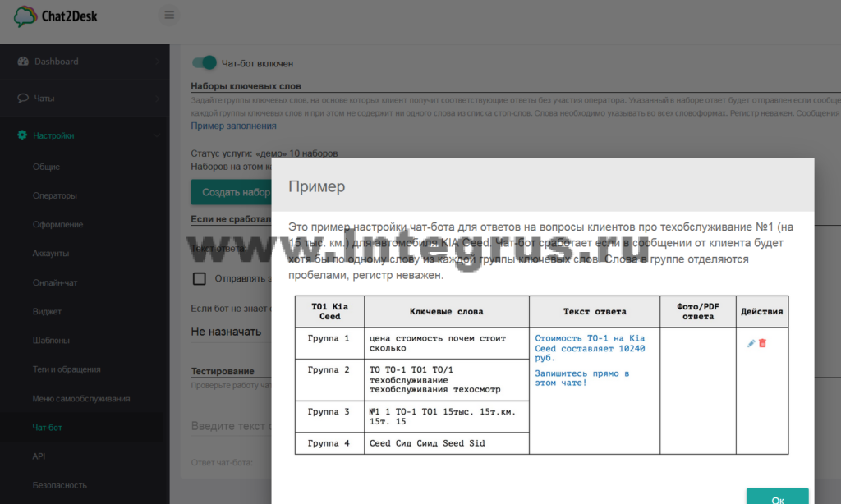Screen dimensions: 841x504
Task: Click the Тестирование section heading
Action: (223, 371)
